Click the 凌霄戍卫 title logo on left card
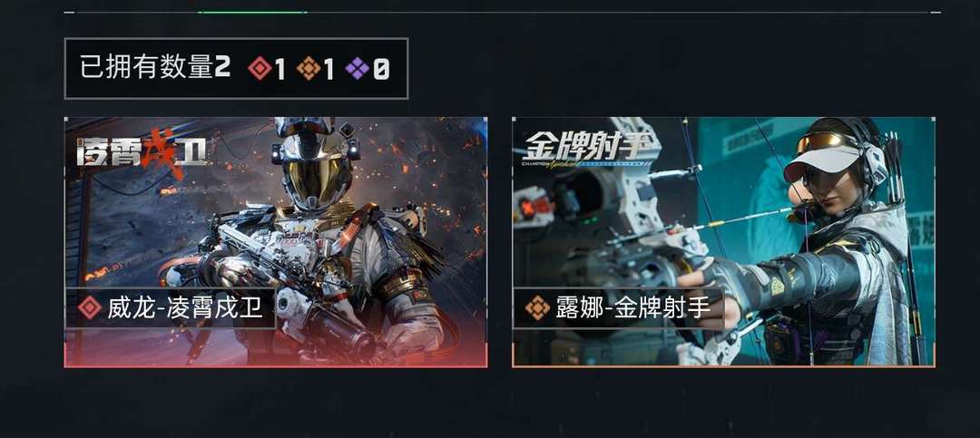Image resolution: width=980 pixels, height=438 pixels. pyautogui.click(x=142, y=151)
